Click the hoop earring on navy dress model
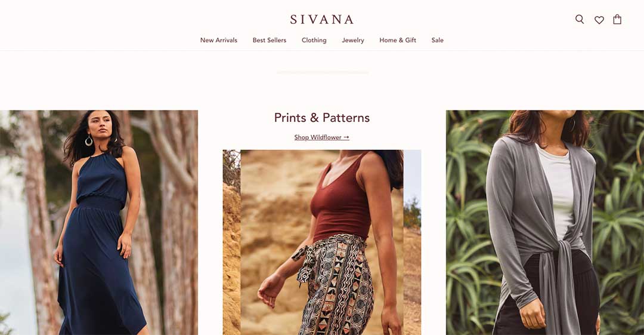644x335 pixels. 89,141
